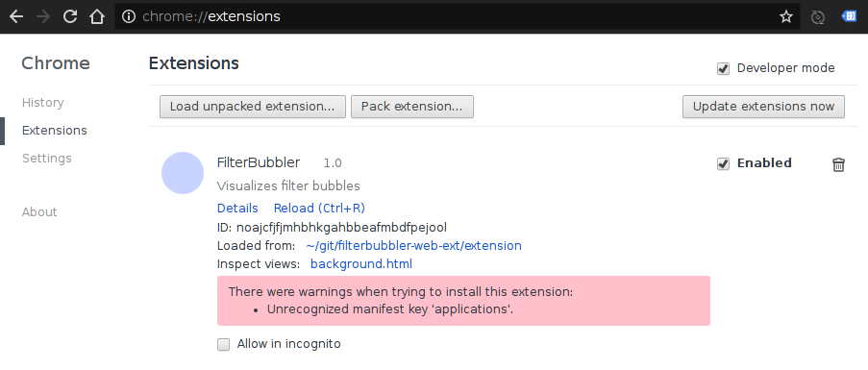Screen dimensions: 868x370
Task: Click Update extensions now button
Action: pos(763,107)
